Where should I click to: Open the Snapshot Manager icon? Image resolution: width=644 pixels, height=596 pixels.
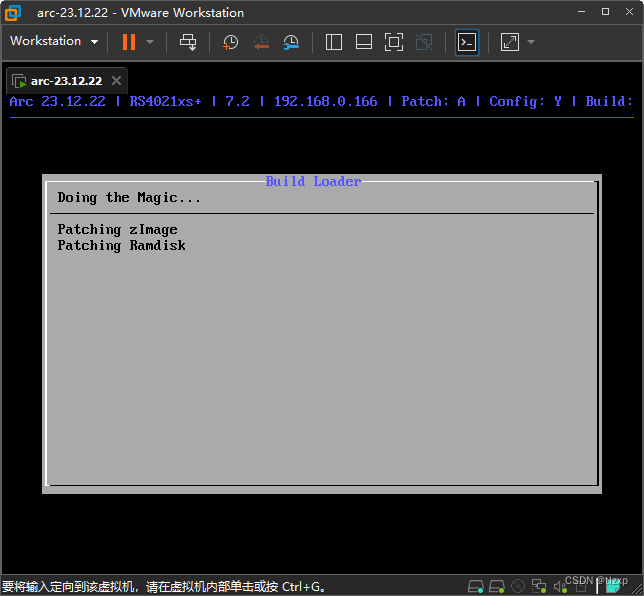291,42
